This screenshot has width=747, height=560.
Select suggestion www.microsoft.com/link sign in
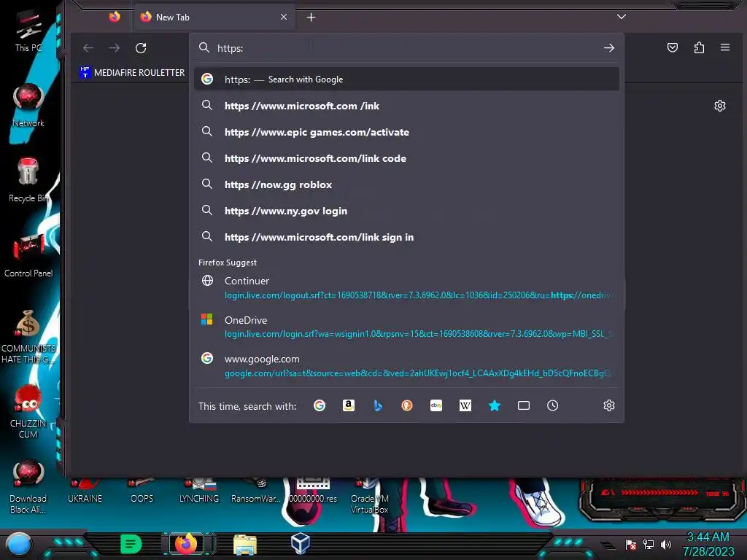pyautogui.click(x=406, y=237)
